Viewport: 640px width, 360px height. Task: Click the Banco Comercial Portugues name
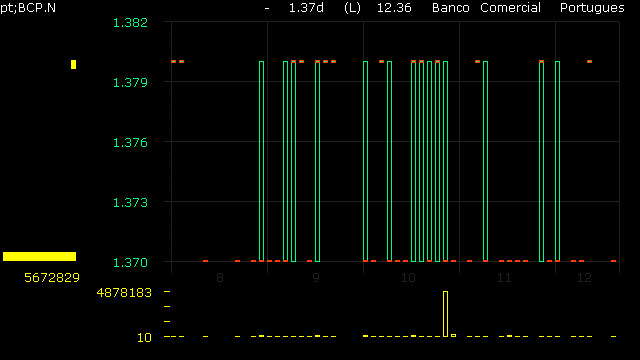click(x=528, y=8)
